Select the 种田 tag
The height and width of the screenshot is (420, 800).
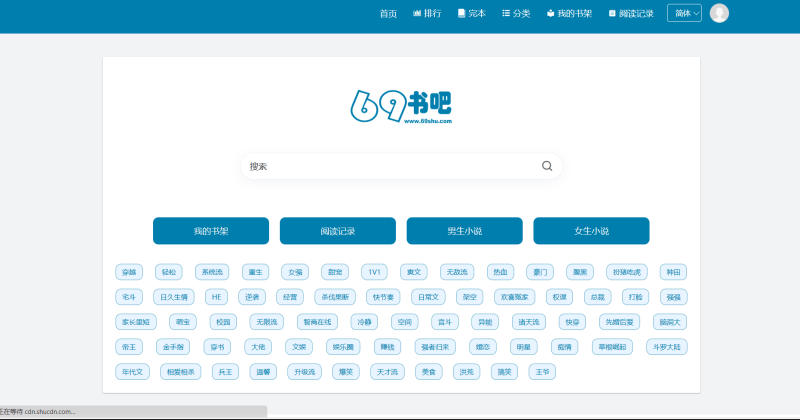point(673,272)
